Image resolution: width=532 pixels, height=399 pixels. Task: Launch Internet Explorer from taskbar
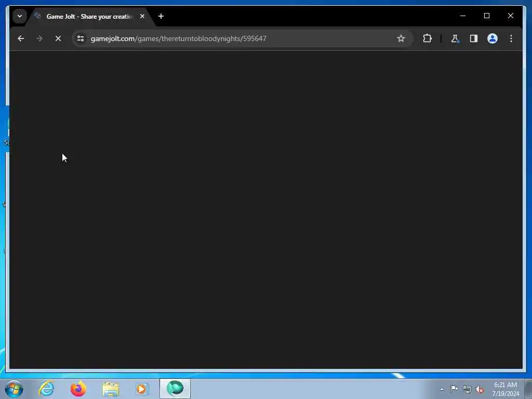46,389
